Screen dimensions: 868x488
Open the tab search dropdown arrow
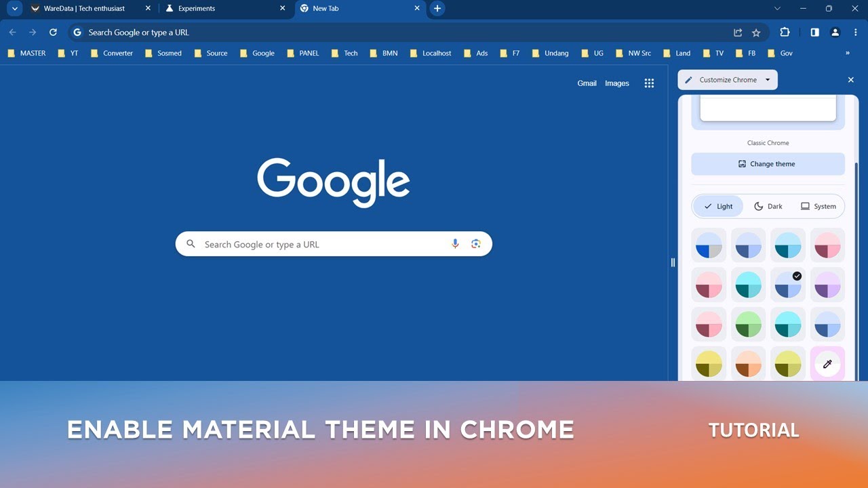pyautogui.click(x=14, y=9)
